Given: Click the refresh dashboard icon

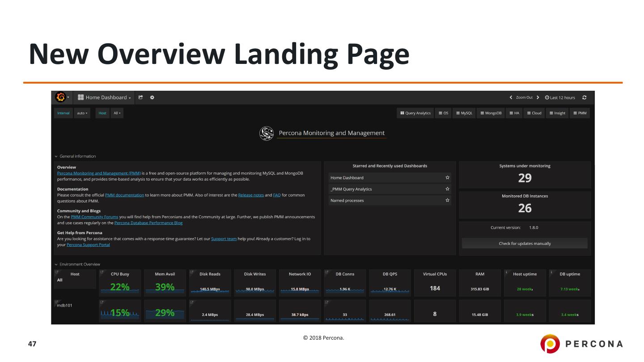Looking at the screenshot, I should click(584, 97).
